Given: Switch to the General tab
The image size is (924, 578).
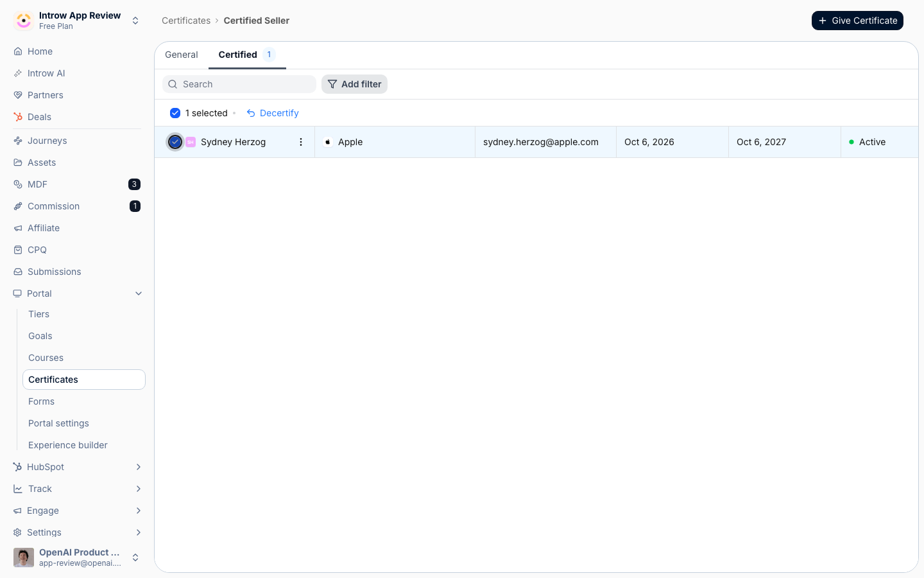Looking at the screenshot, I should pos(182,55).
